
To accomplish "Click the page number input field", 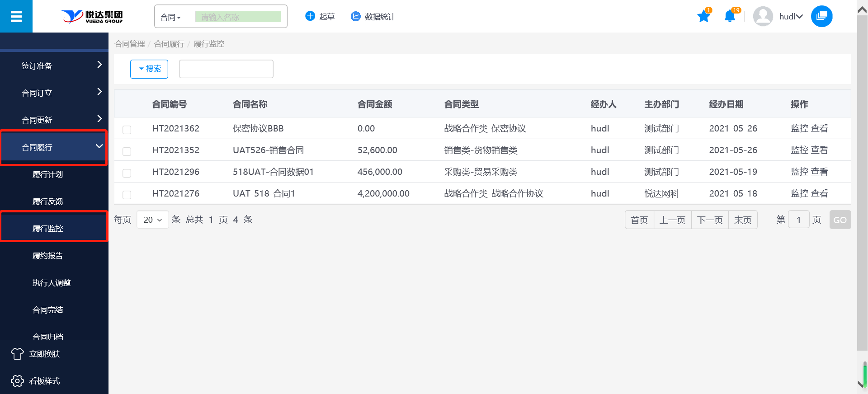I will tap(798, 220).
